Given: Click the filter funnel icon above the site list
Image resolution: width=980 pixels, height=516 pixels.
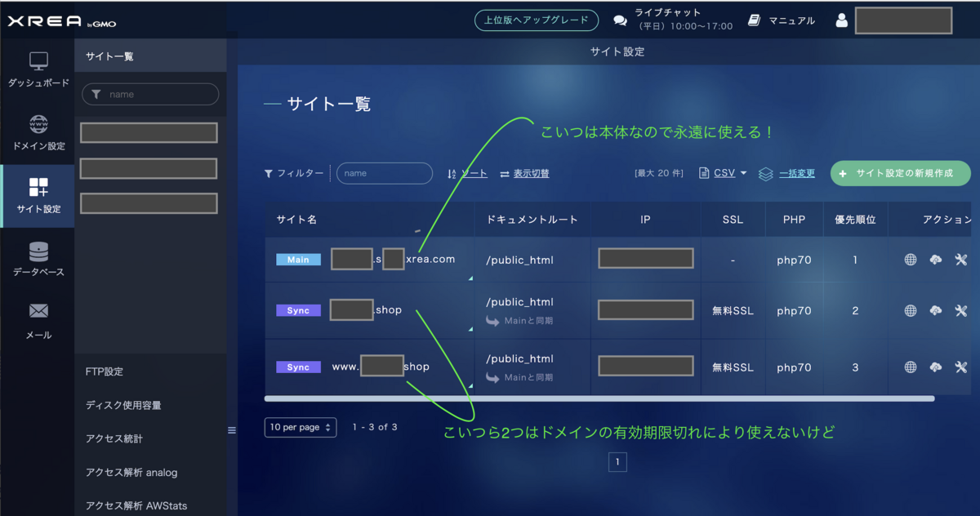Looking at the screenshot, I should [267, 173].
